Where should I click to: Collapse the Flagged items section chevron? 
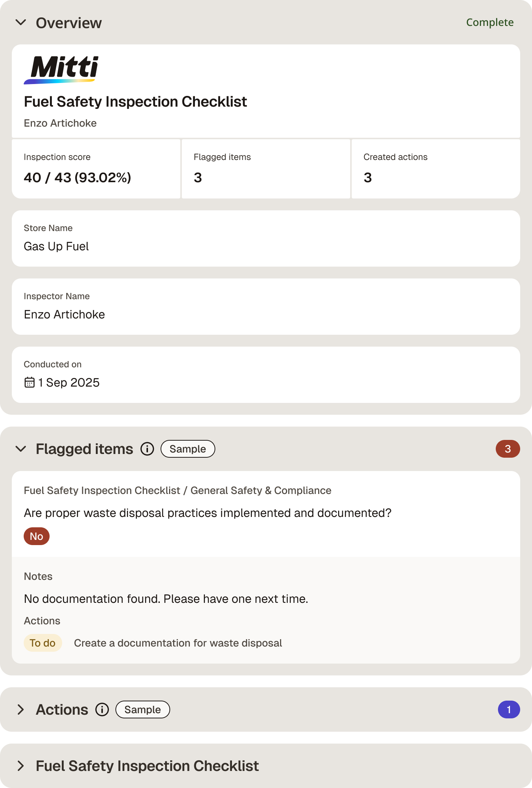(x=21, y=449)
